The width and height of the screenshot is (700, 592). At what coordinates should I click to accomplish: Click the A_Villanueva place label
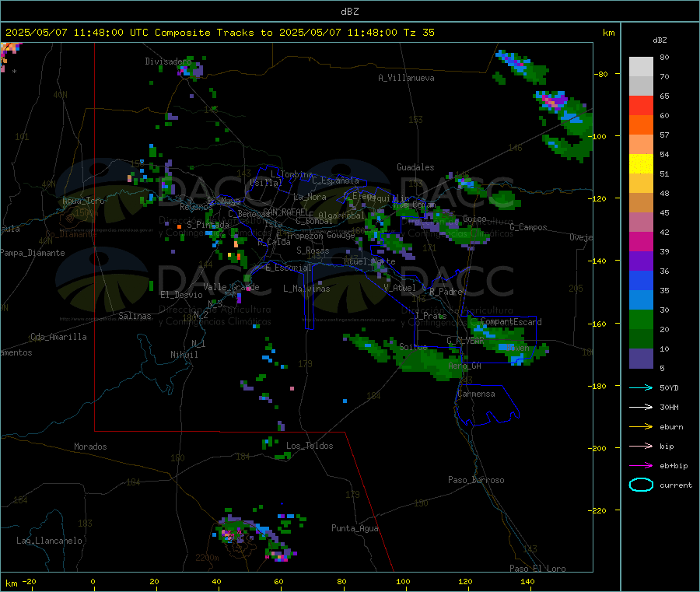406,78
